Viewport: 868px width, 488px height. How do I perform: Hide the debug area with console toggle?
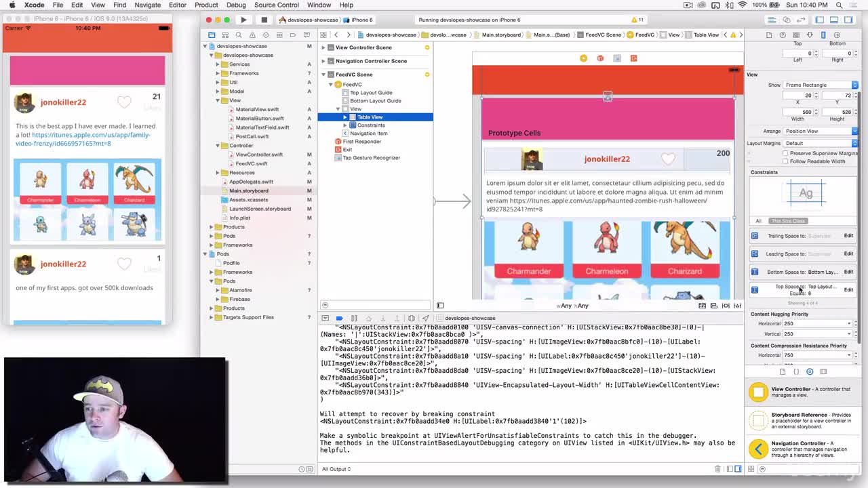click(325, 318)
